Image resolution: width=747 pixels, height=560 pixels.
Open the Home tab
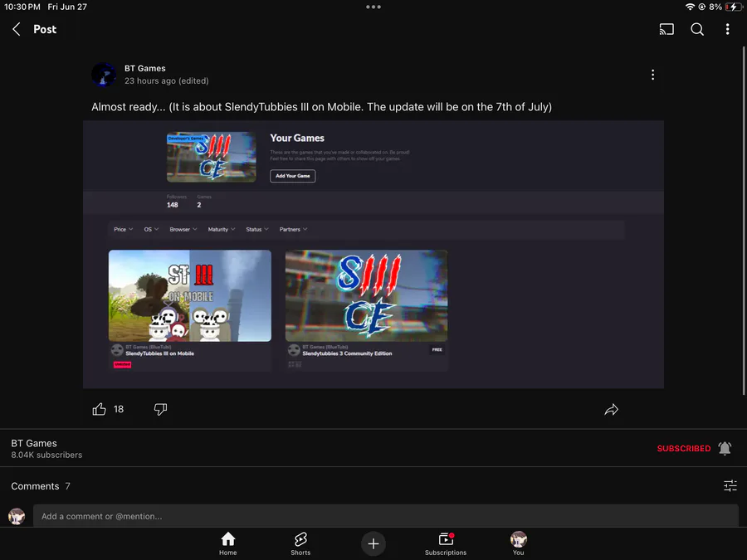click(227, 543)
